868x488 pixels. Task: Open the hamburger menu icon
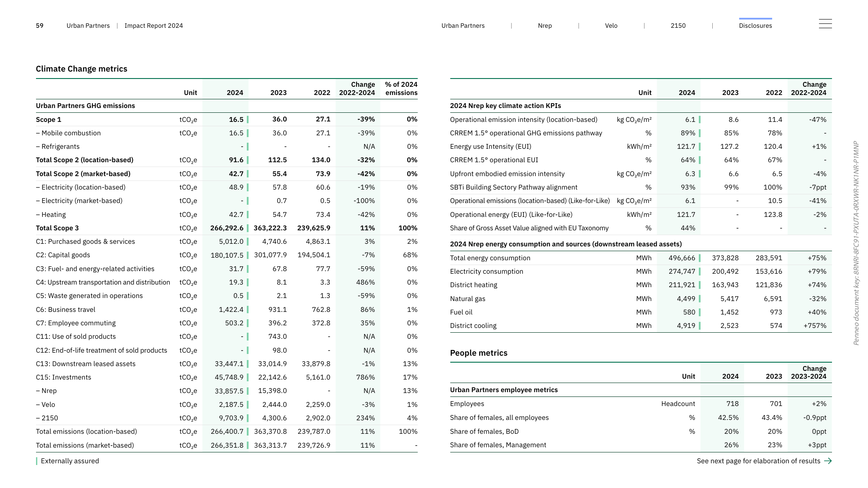(x=825, y=24)
